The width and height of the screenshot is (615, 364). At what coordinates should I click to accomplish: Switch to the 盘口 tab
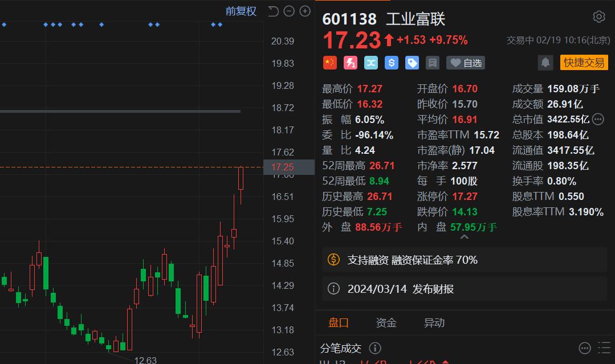[x=339, y=323]
